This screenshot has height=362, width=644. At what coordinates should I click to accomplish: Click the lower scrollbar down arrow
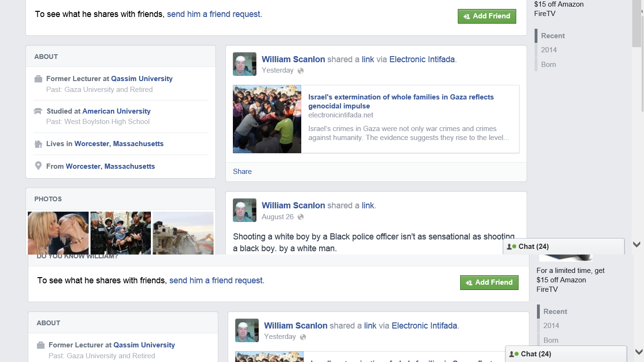point(639,352)
